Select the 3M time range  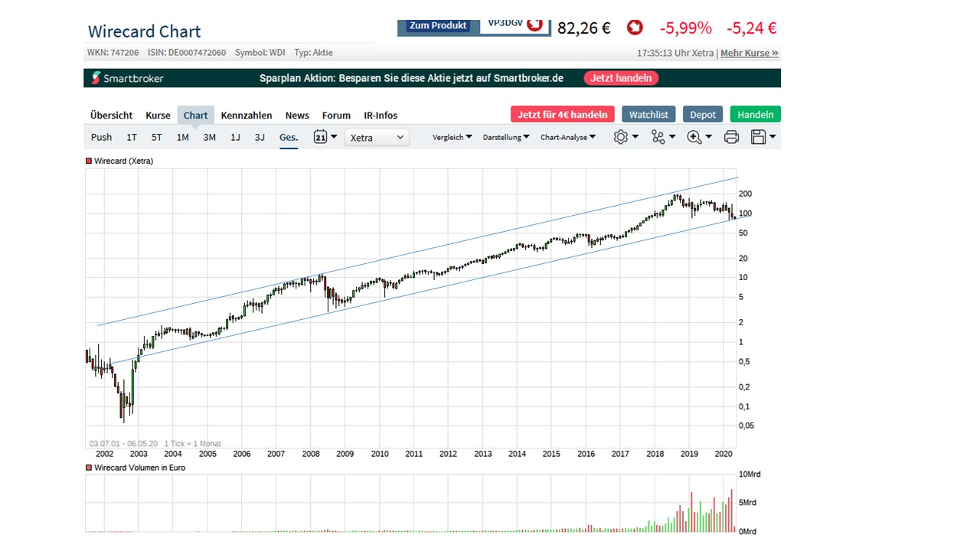click(209, 137)
